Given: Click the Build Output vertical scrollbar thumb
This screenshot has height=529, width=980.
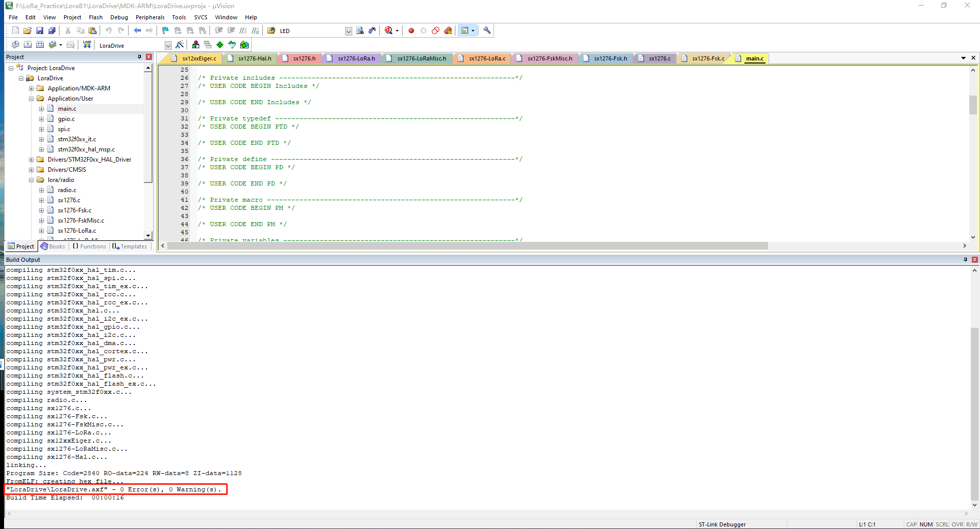Looking at the screenshot, I should (974, 414).
